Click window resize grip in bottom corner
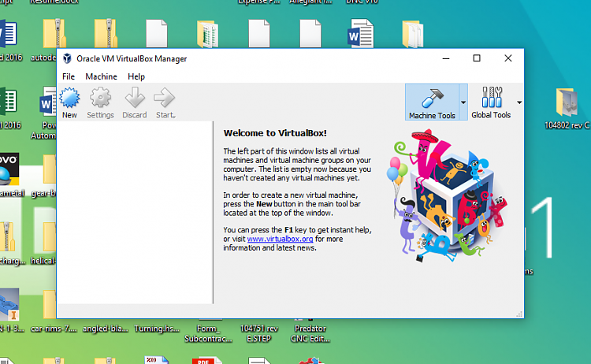 coord(519,314)
